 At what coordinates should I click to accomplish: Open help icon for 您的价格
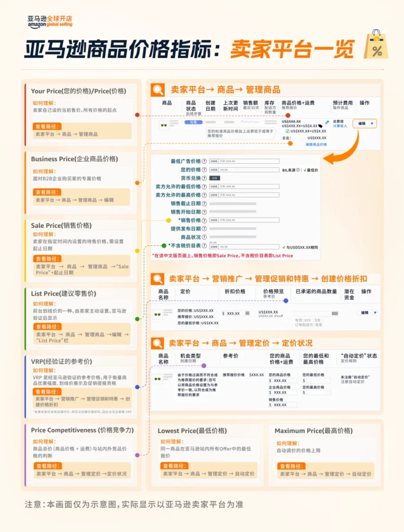click(204, 170)
